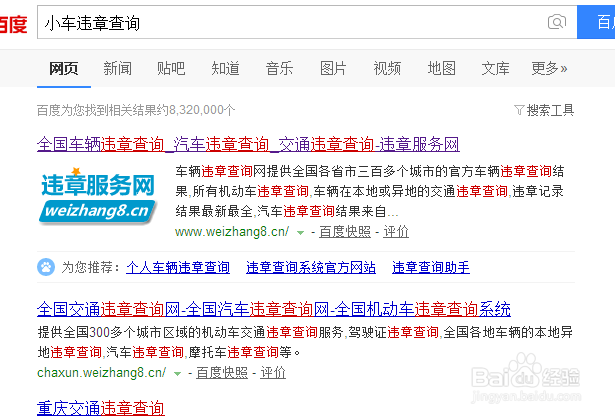
Task: Click the paw icon beside 为您推荐
Action: 46,267
